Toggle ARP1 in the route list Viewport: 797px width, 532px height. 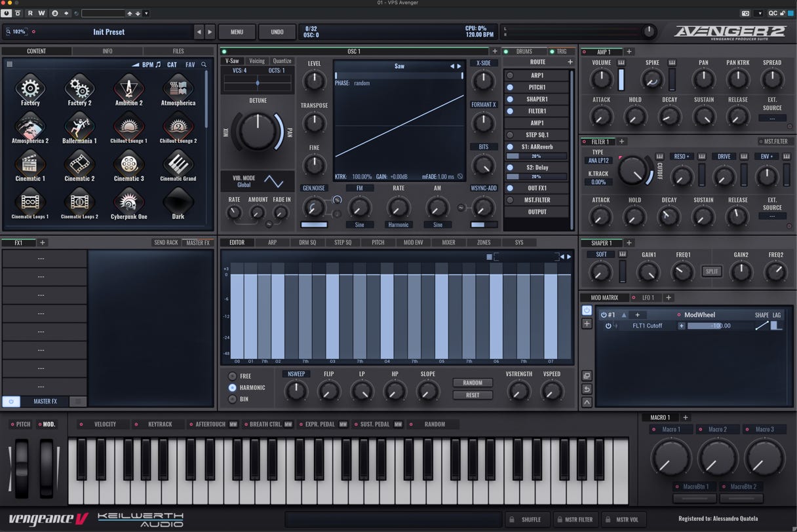pyautogui.click(x=510, y=75)
